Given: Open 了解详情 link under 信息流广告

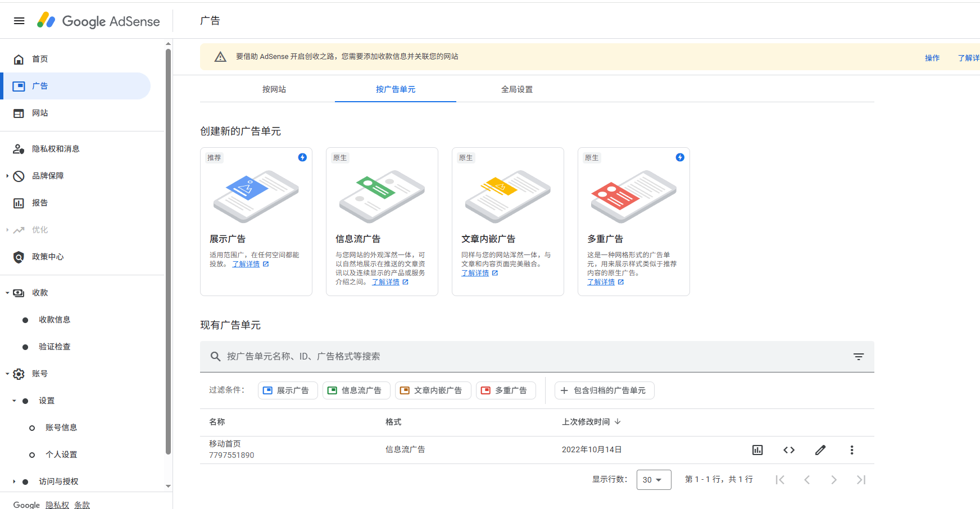Looking at the screenshot, I should (x=385, y=282).
